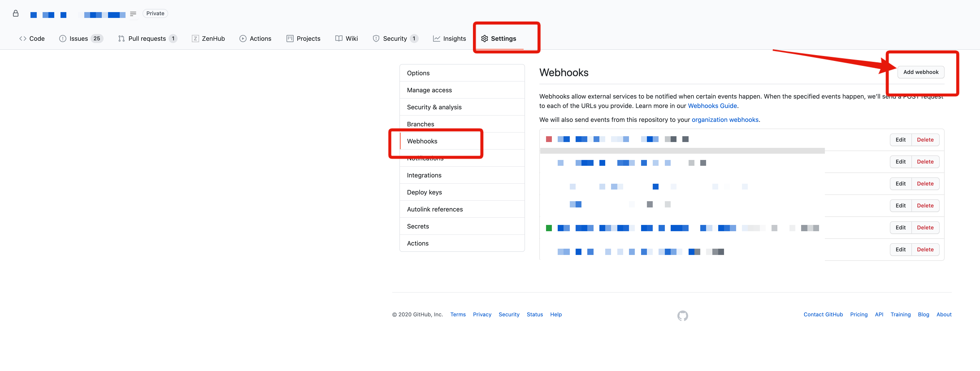Click the Pricing footer link

click(x=859, y=315)
